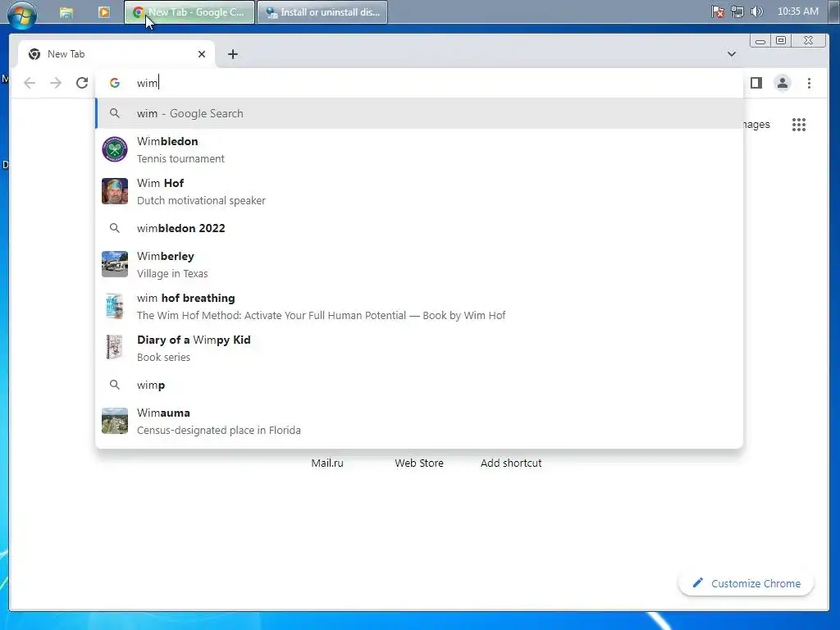Select the wim - Google Search suggestion
The height and width of the screenshot is (630, 840).
(419, 113)
